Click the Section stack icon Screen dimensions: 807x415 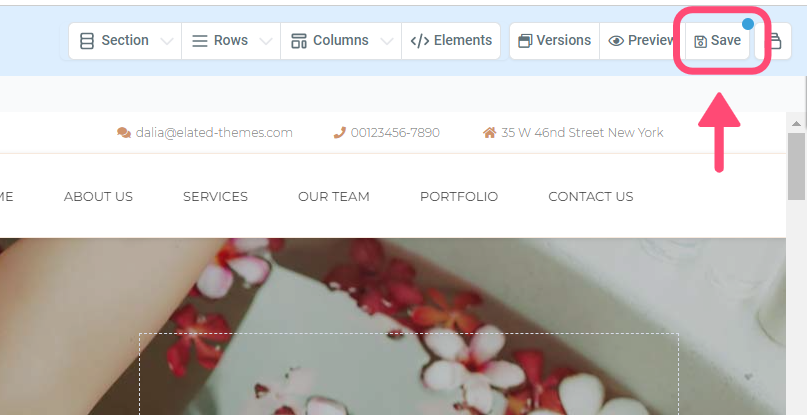click(87, 41)
